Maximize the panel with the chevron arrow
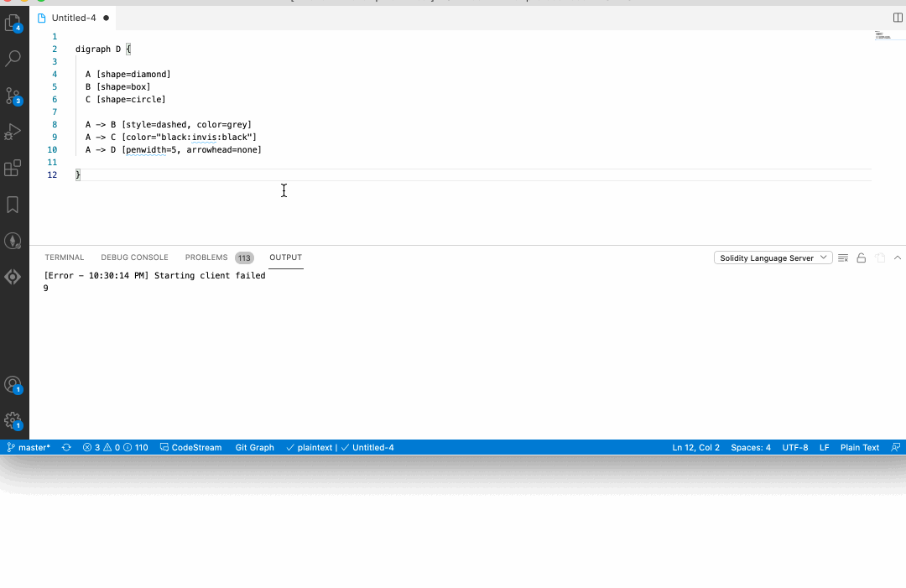This screenshot has width=906, height=588. (897, 258)
